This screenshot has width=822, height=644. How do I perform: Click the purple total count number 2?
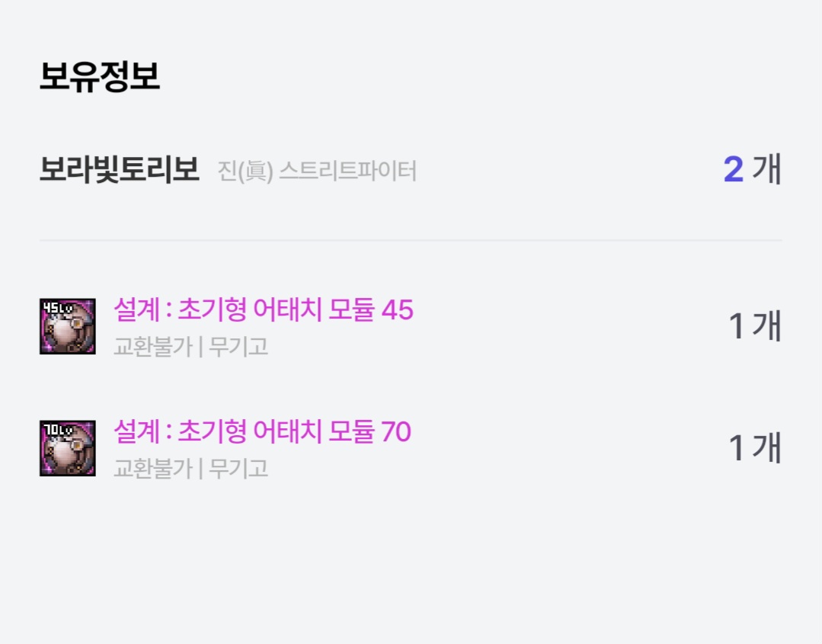tap(733, 169)
